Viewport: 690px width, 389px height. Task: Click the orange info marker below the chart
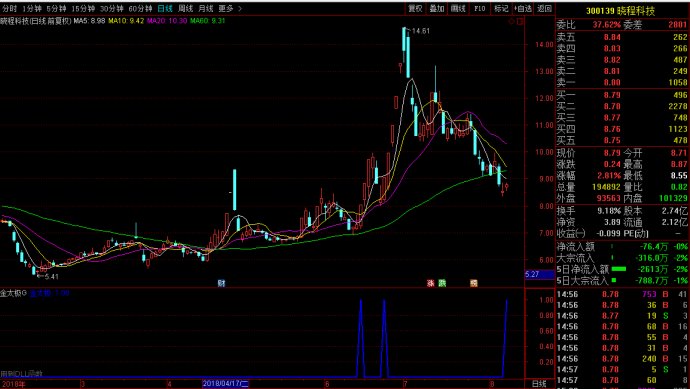tap(473, 283)
